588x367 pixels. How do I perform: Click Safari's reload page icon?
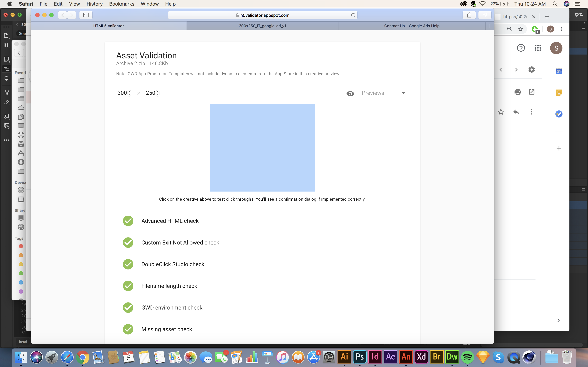353,15
